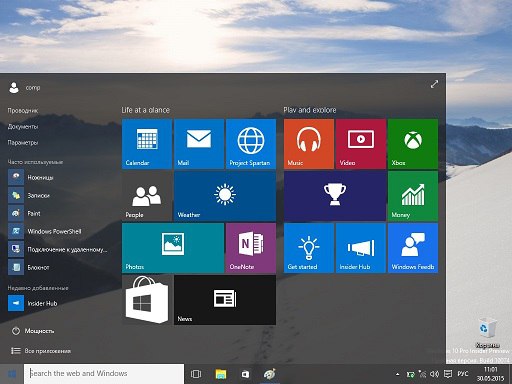The height and width of the screenshot is (384, 512).
Task: Click the Life at a glance group title
Action: tap(146, 110)
